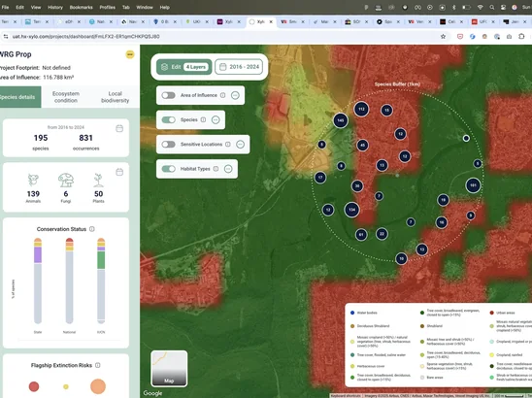Viewport: 532px width, 398px height.
Task: Select the species cluster marked 61
Action: [x=361, y=235]
